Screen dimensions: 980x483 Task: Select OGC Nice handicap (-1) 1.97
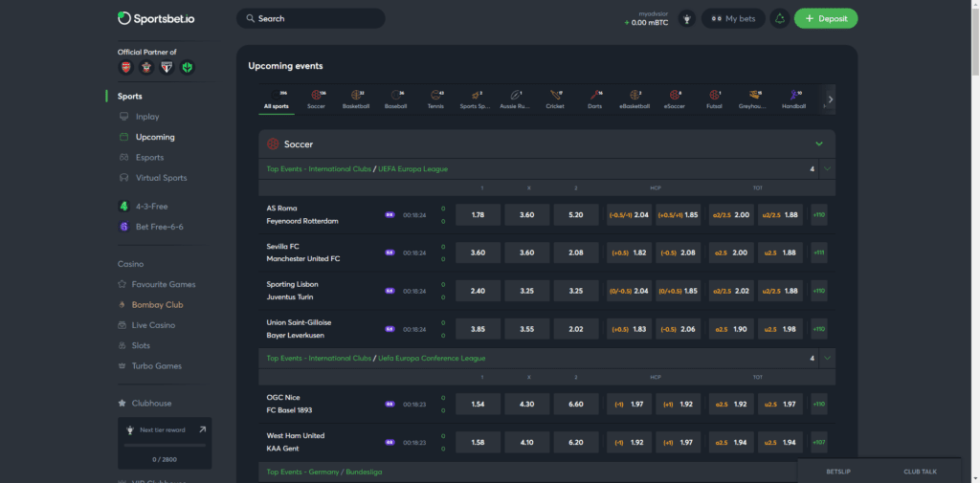point(630,405)
